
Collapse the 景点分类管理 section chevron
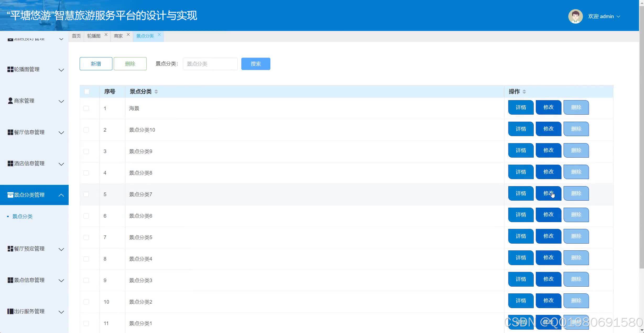62,195
